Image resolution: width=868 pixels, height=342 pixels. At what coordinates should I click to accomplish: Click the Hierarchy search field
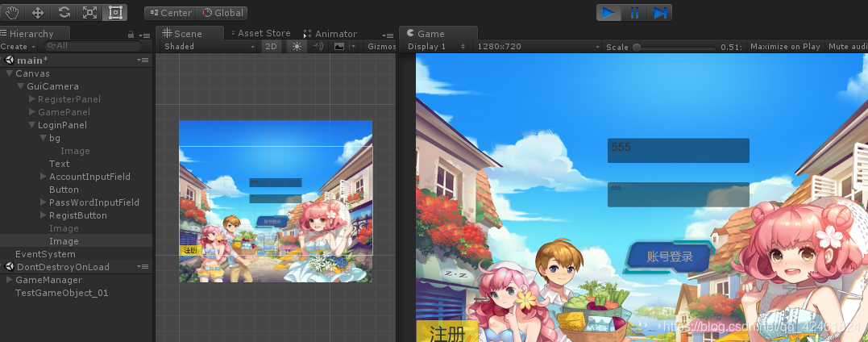pos(93,46)
